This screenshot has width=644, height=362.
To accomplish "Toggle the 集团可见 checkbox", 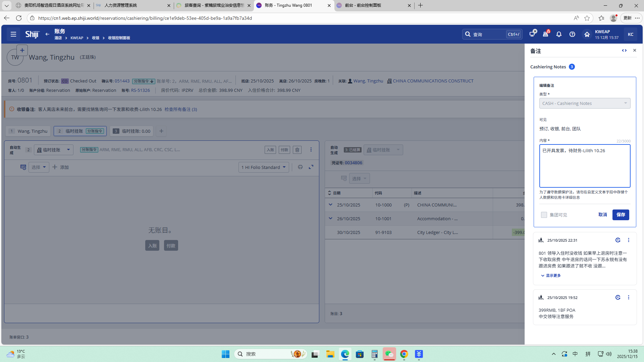I will point(544,215).
